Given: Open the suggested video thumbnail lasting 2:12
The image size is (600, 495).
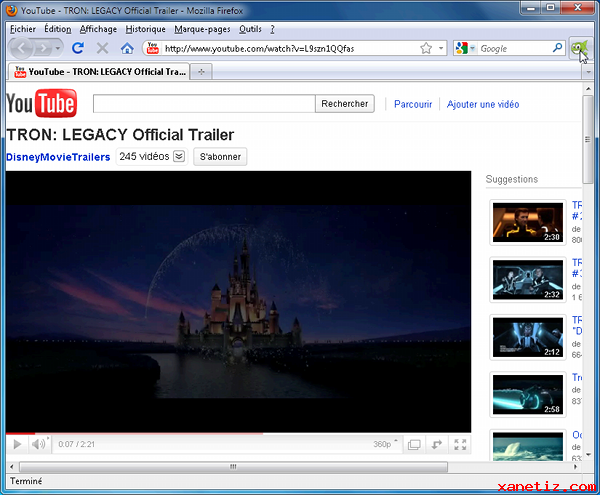Looking at the screenshot, I should [528, 337].
